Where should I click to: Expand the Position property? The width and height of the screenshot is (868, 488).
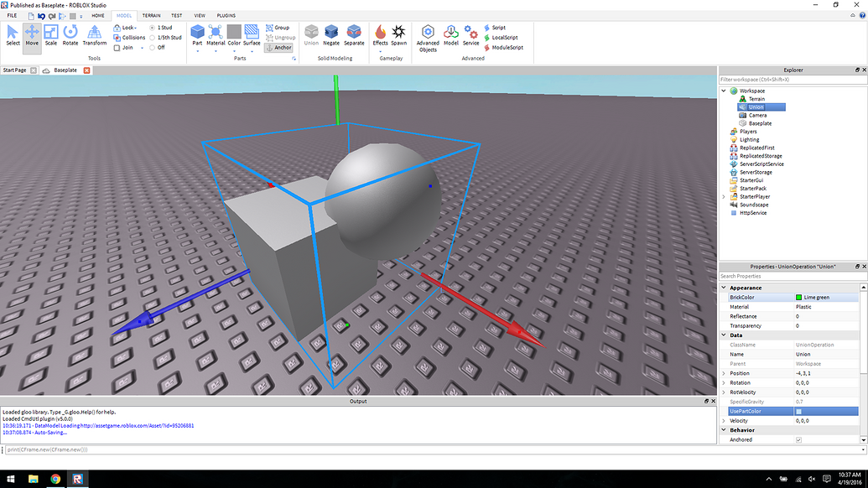tap(724, 373)
